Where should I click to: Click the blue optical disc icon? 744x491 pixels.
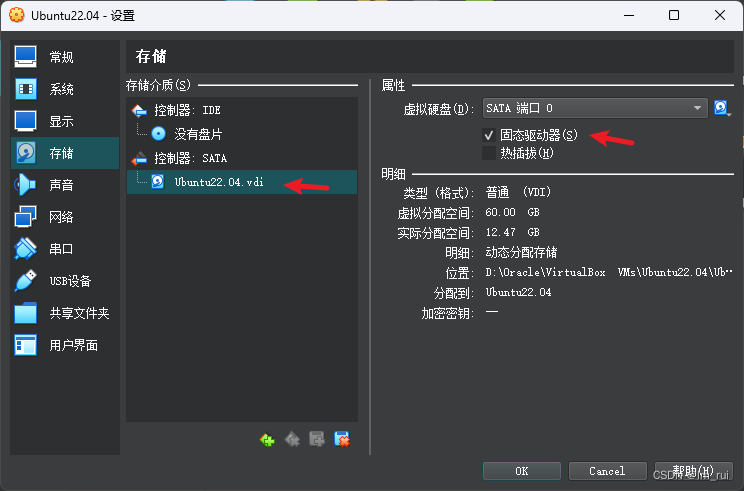tap(158, 134)
